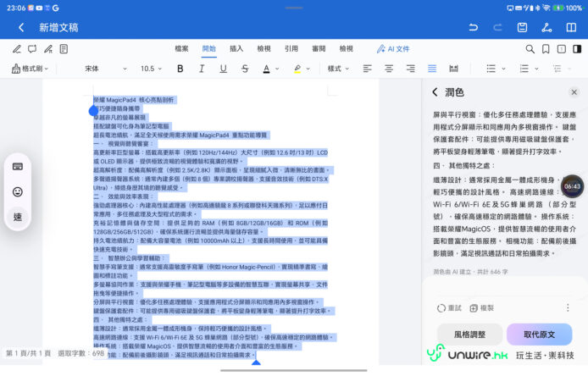
Task: Close the 潤色 panel
Action: [x=574, y=92]
